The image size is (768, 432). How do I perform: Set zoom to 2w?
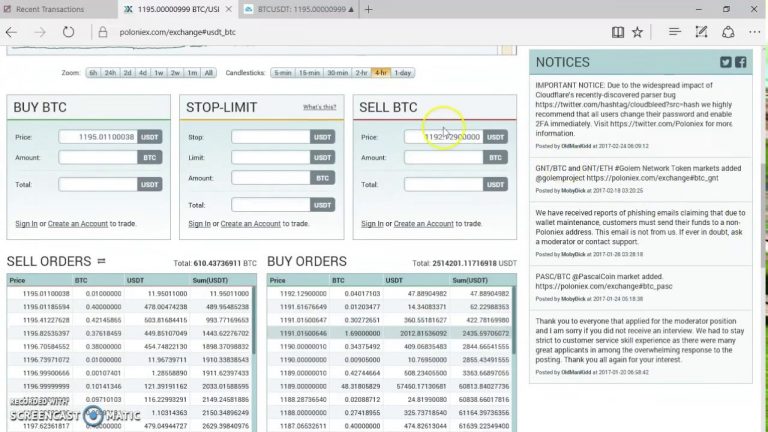point(175,72)
